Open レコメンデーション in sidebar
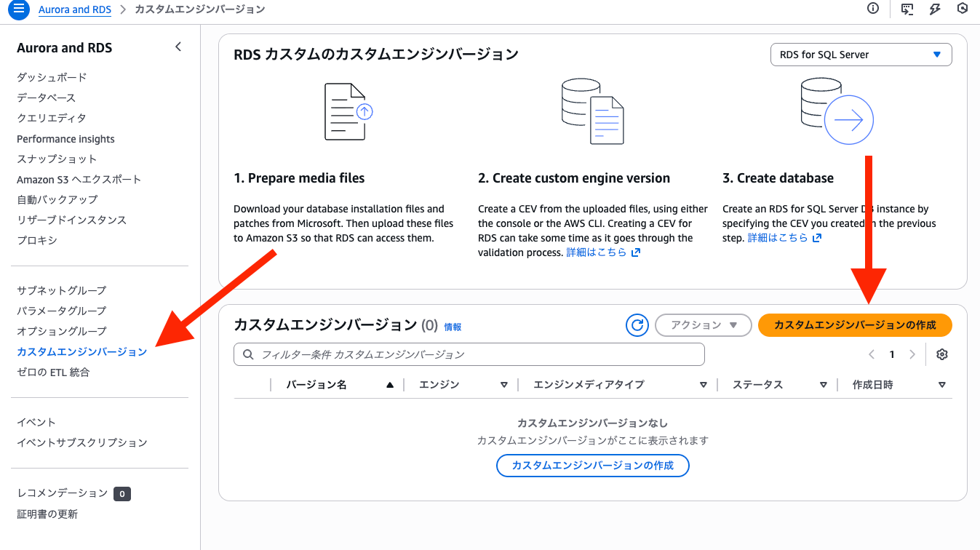This screenshot has height=550, width=980. click(x=63, y=493)
